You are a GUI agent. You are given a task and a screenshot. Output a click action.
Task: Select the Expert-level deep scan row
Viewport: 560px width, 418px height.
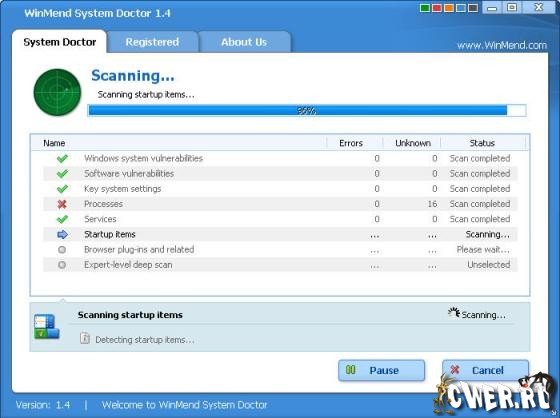[x=280, y=265]
